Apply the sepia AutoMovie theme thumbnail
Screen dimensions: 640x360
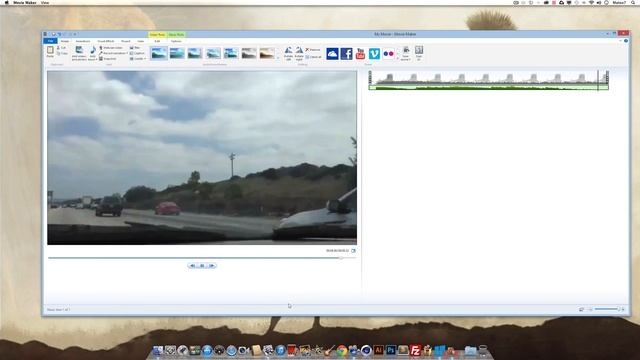(267, 53)
